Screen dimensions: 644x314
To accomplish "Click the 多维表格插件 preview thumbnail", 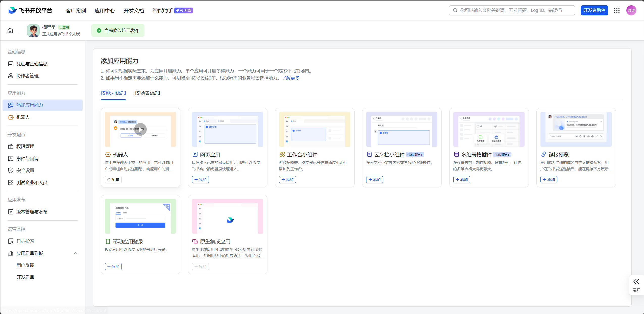I will point(489,129).
